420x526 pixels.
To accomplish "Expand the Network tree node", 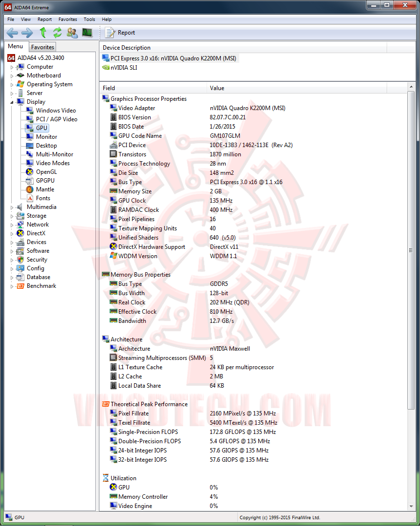I will (12, 225).
